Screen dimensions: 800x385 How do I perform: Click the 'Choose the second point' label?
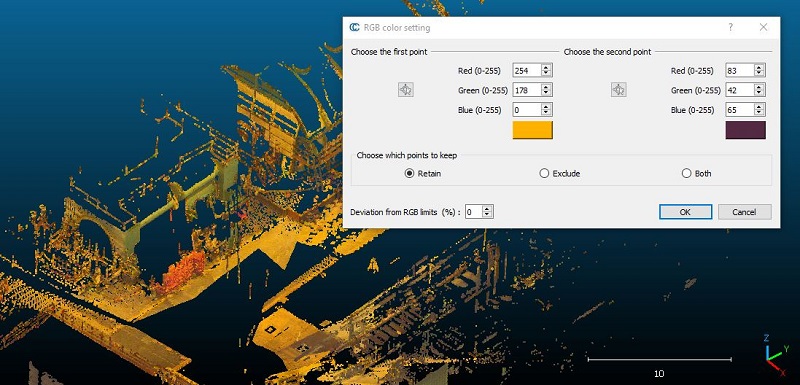tap(607, 52)
